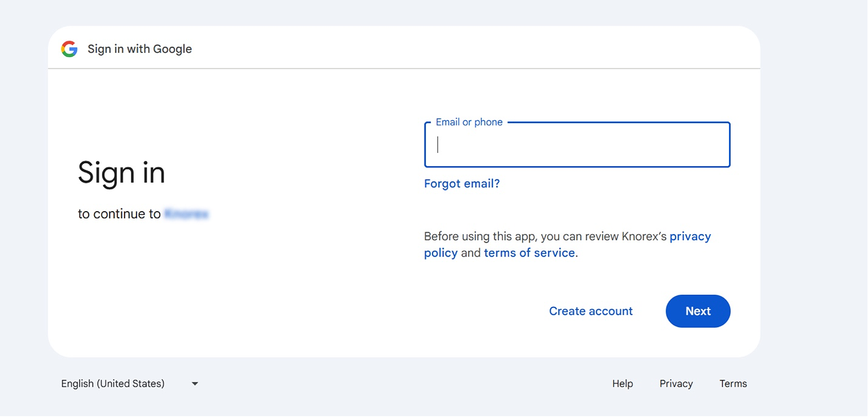This screenshot has height=417, width=868.
Task: Click the word 'Knorex's' in the disclosure text
Action: 644,237
